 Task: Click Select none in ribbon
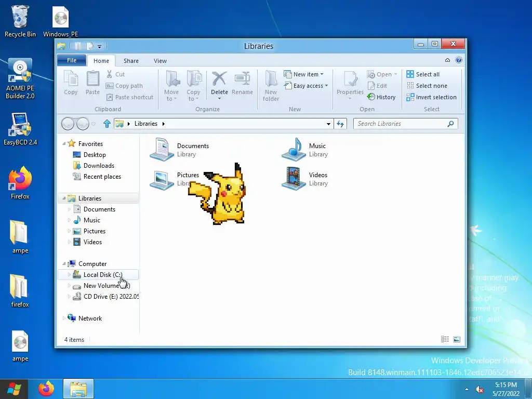coord(427,86)
